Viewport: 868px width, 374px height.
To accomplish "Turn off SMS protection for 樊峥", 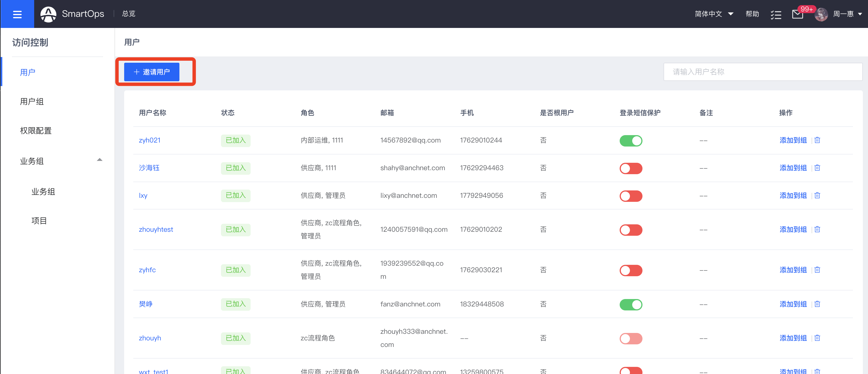I will pos(631,304).
